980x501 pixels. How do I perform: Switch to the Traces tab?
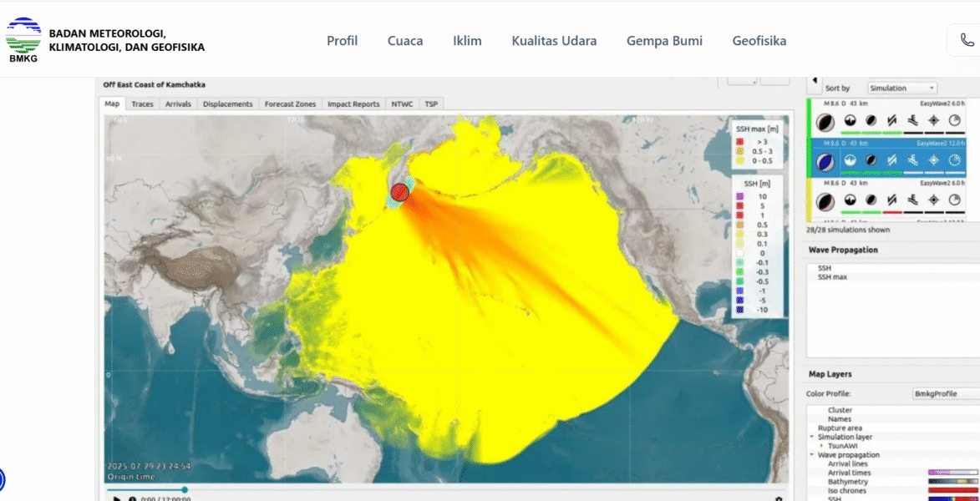pyautogui.click(x=143, y=104)
